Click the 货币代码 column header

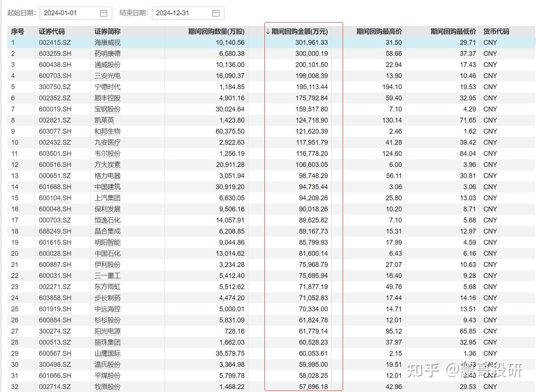point(496,32)
